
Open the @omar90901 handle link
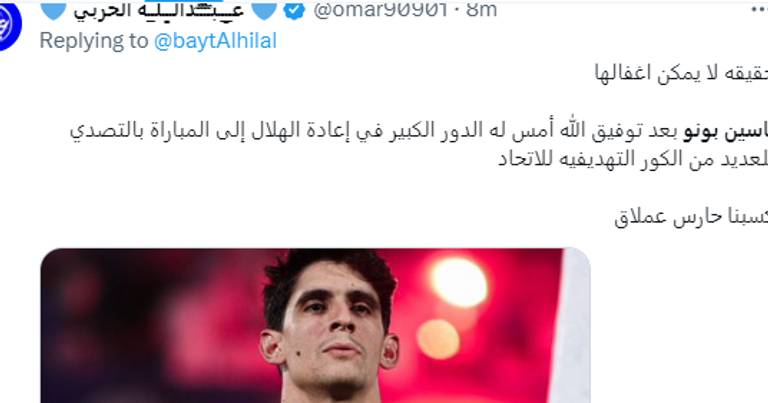tap(380, 10)
